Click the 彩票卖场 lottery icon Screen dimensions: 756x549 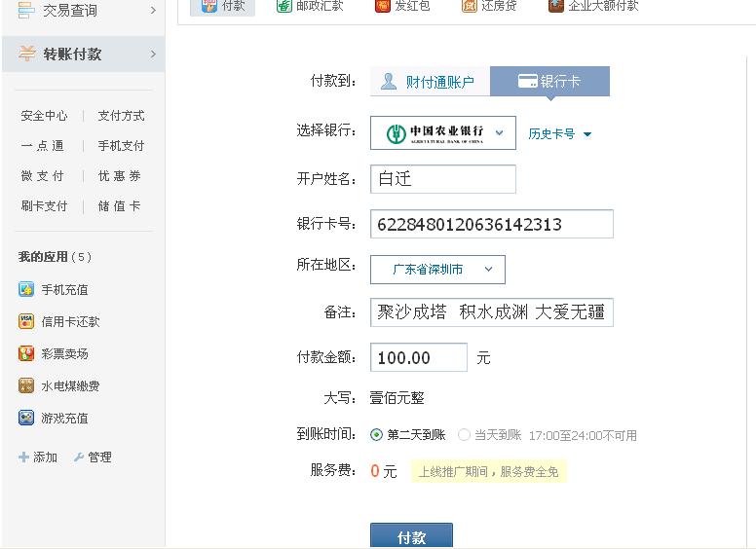pos(26,353)
